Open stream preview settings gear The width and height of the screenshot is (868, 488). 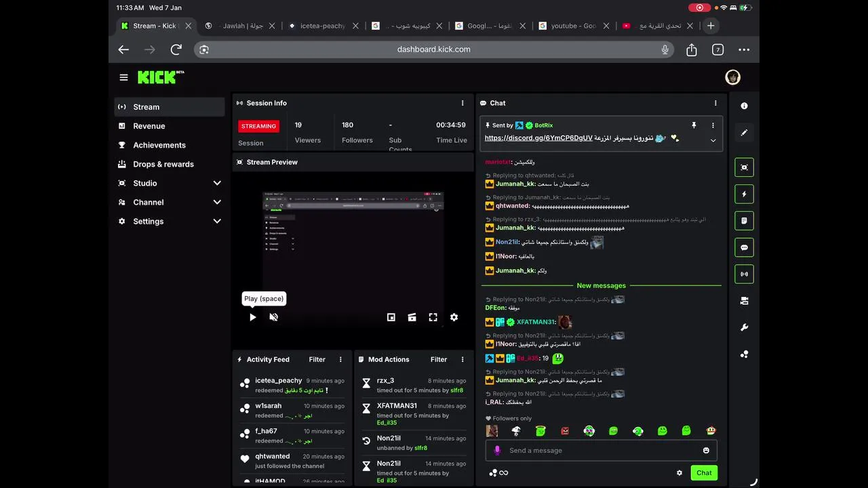pyautogui.click(x=454, y=317)
